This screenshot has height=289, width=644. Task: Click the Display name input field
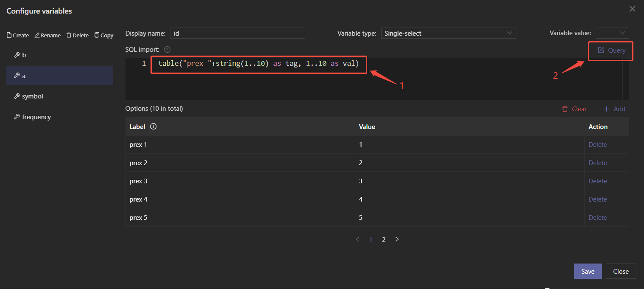237,34
